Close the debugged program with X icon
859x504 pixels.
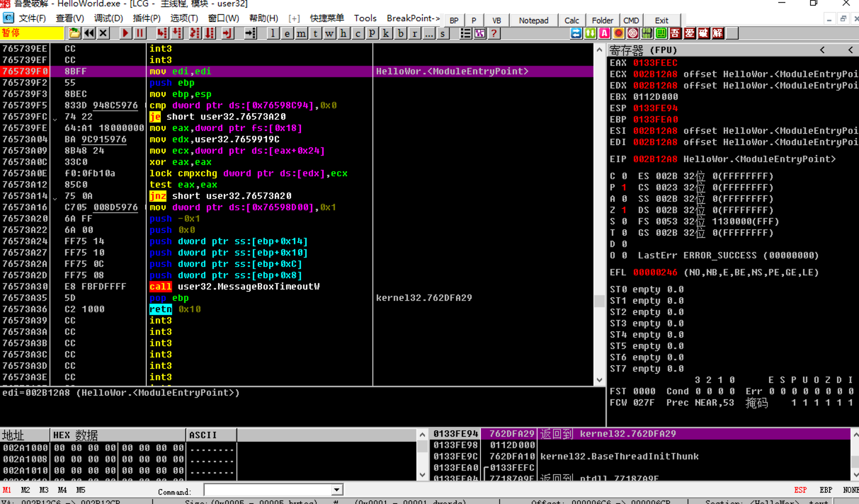(103, 33)
